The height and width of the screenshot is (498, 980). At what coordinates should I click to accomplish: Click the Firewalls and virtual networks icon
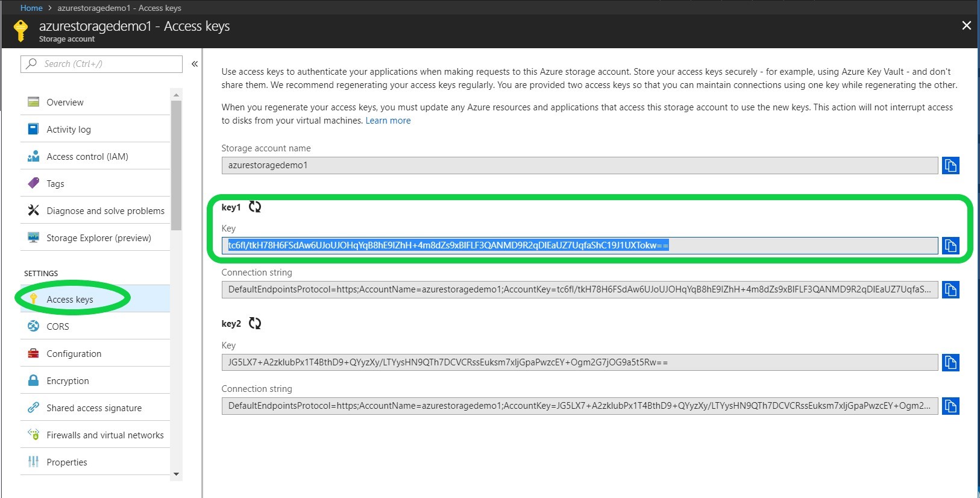(34, 435)
